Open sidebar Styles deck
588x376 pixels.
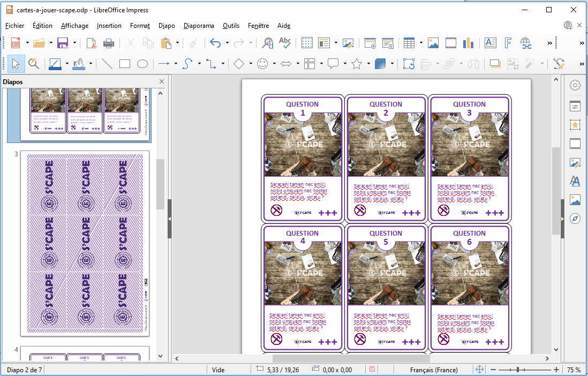[x=575, y=181]
